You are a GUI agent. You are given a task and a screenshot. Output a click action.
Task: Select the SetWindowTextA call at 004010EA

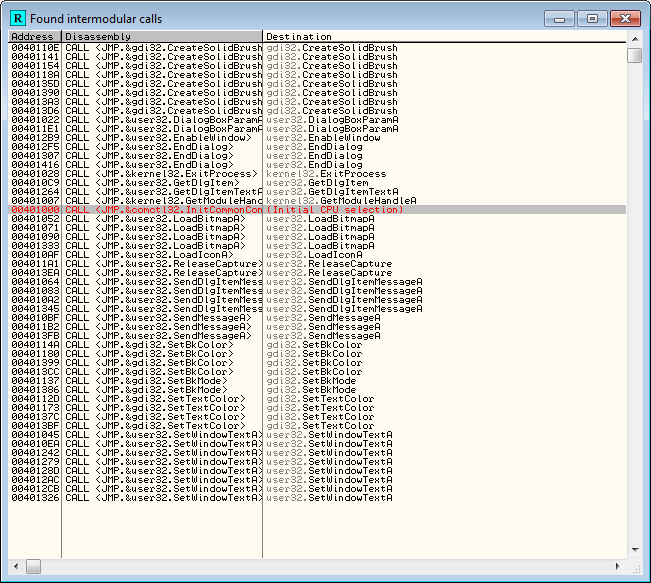click(317, 444)
